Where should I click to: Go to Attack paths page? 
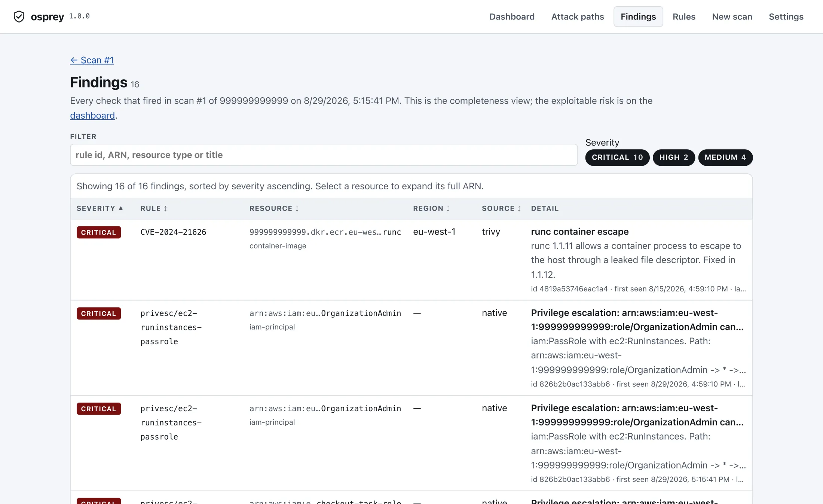[x=577, y=16]
